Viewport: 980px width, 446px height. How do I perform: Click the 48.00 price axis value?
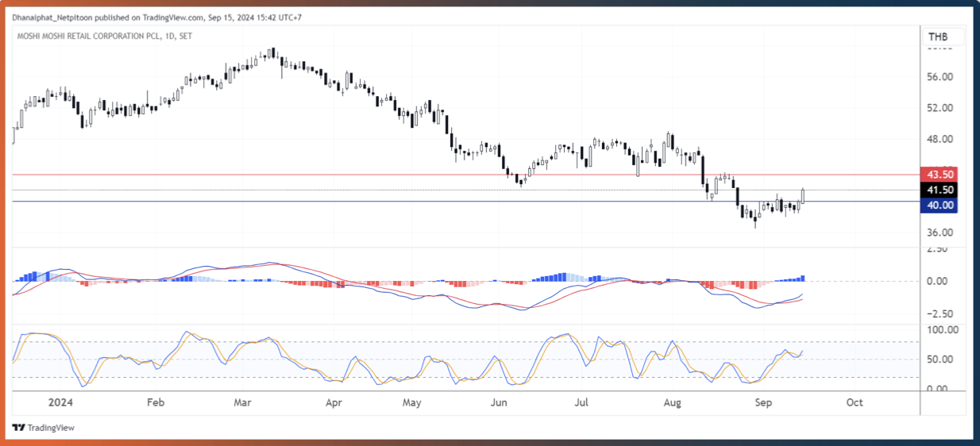point(940,139)
